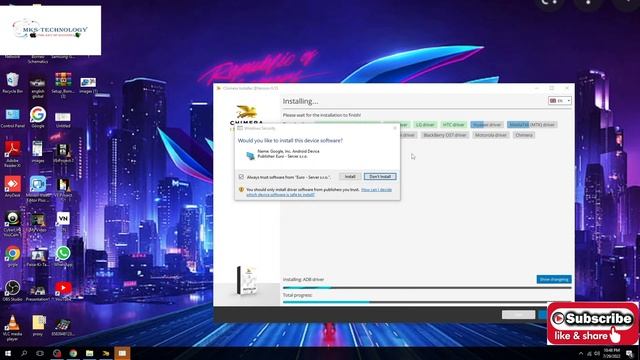Open the Recycle Bin desktop icon

(x=12, y=83)
